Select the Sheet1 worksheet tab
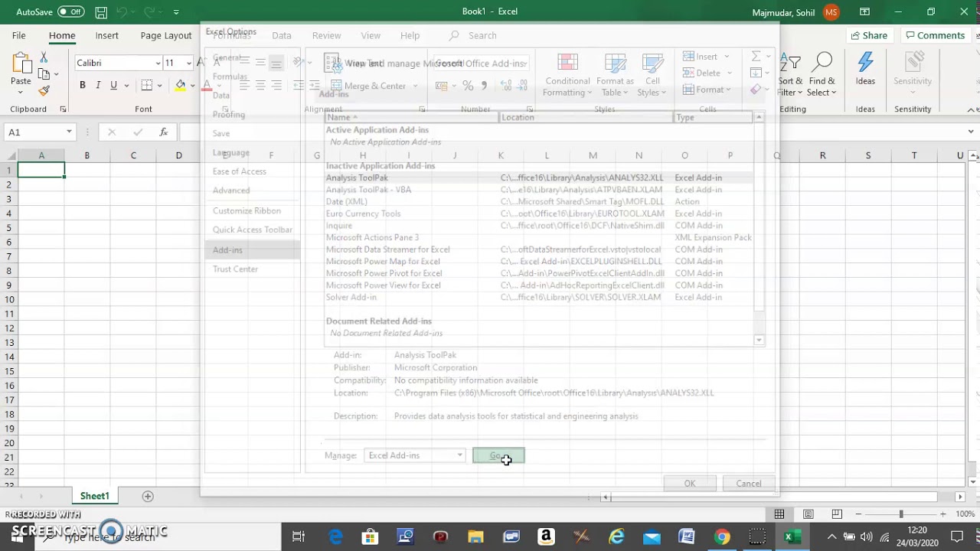 (x=95, y=496)
